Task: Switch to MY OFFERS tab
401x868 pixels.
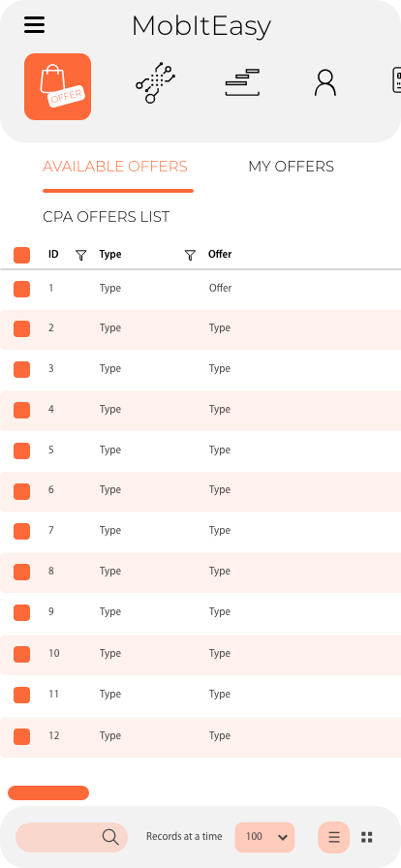Action: (x=292, y=166)
